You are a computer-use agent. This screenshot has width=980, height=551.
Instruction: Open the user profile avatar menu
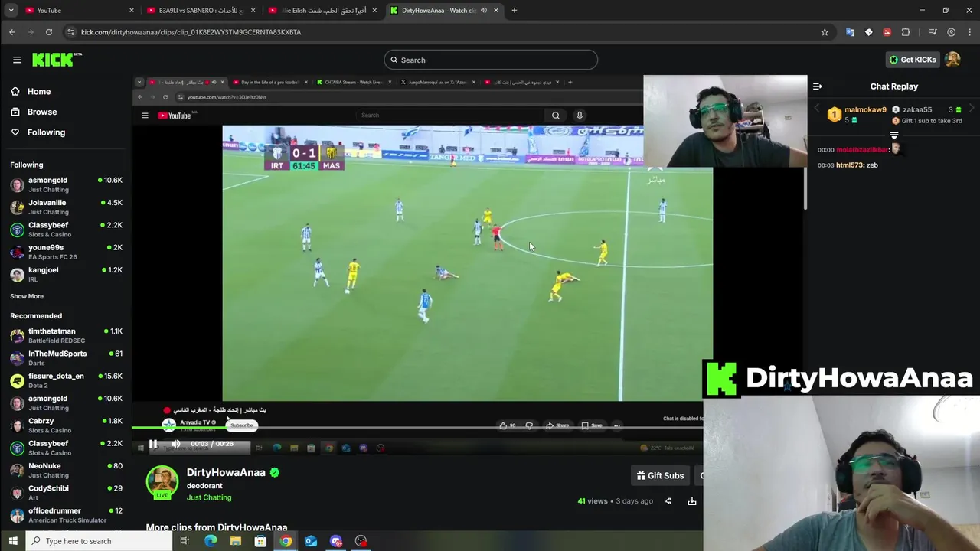[952, 60]
